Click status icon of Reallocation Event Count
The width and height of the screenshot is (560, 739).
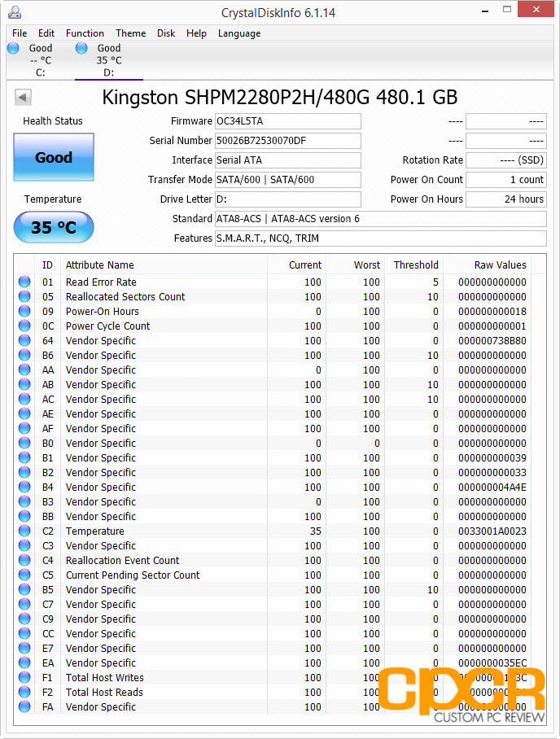click(24, 560)
